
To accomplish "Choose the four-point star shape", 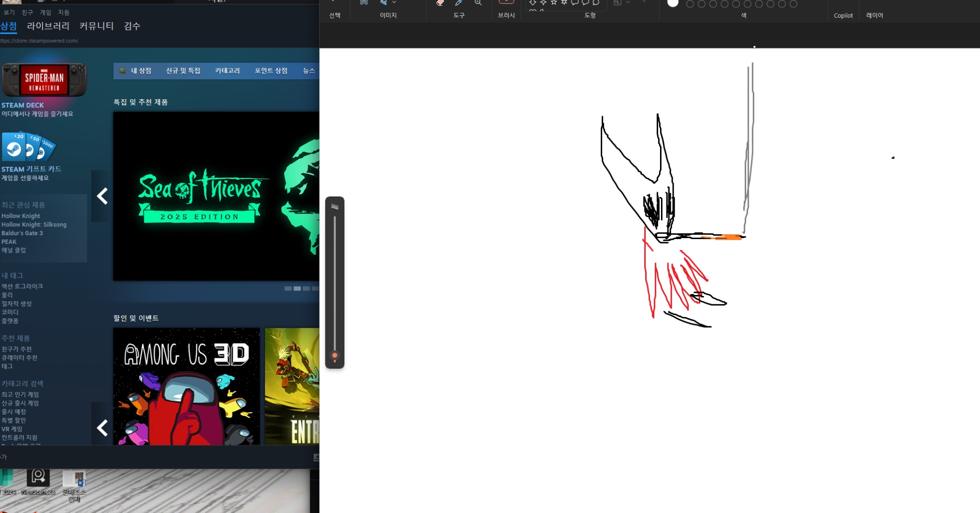I will click(543, 3).
